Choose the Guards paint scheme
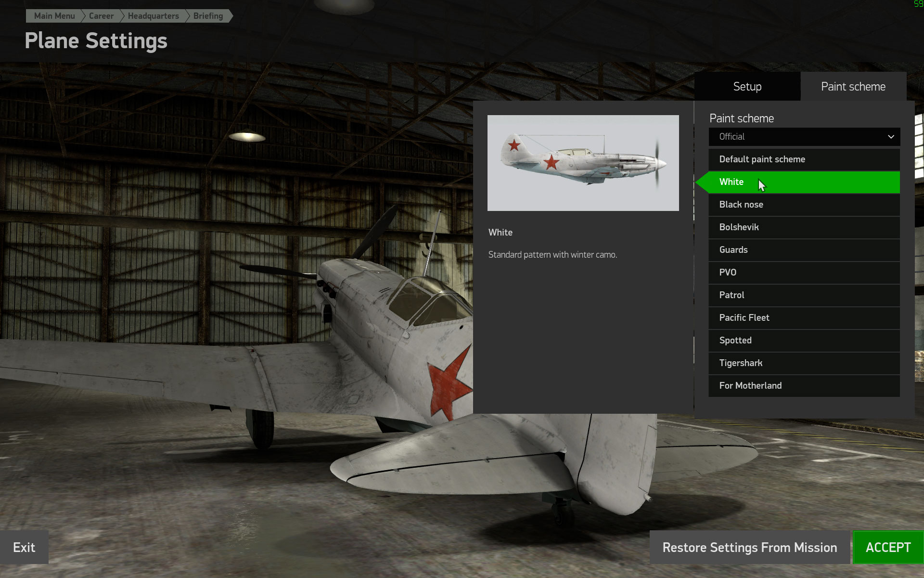Screen dimensions: 924x578 (x=804, y=250)
